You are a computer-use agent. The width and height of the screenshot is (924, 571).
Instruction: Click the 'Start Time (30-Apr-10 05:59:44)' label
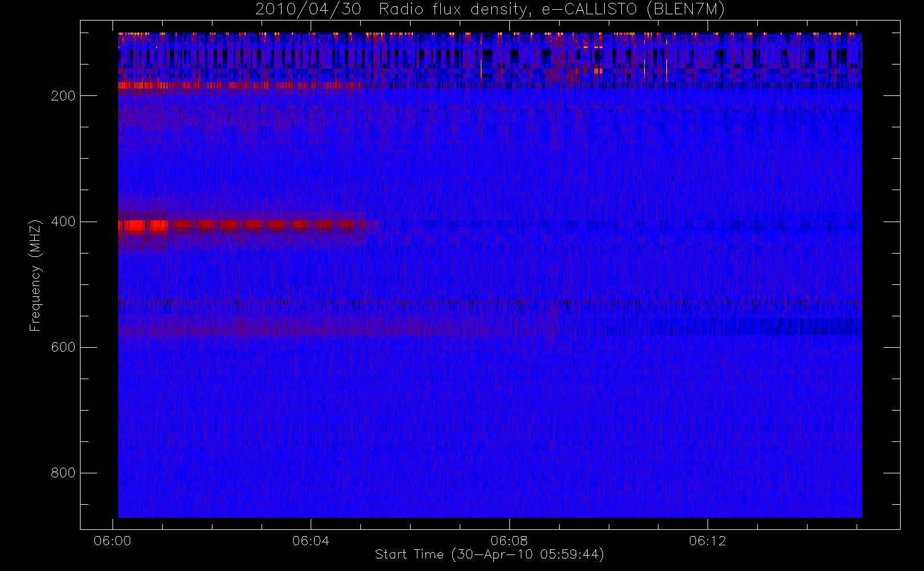click(489, 554)
